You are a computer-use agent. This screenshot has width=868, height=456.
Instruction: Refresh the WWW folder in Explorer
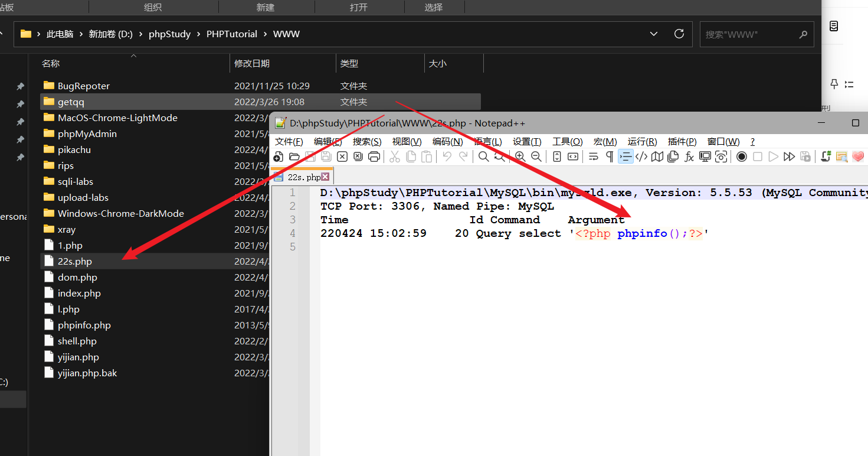coord(679,34)
